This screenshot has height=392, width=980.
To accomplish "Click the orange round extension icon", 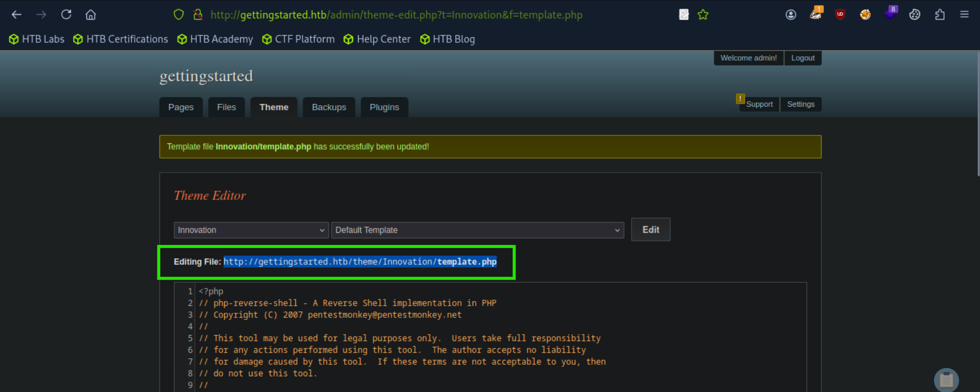I will coord(865,15).
